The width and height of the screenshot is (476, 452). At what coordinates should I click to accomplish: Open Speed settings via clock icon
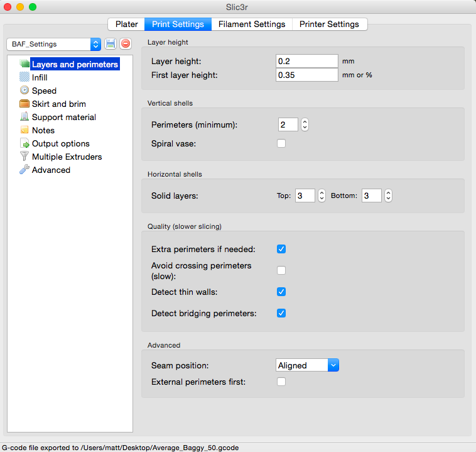24,91
